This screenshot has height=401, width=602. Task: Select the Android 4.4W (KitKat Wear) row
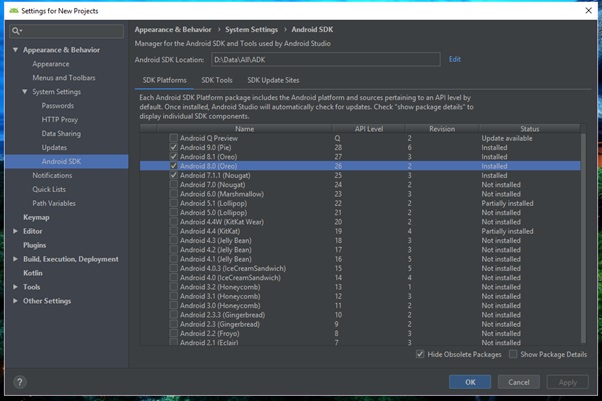(360, 222)
